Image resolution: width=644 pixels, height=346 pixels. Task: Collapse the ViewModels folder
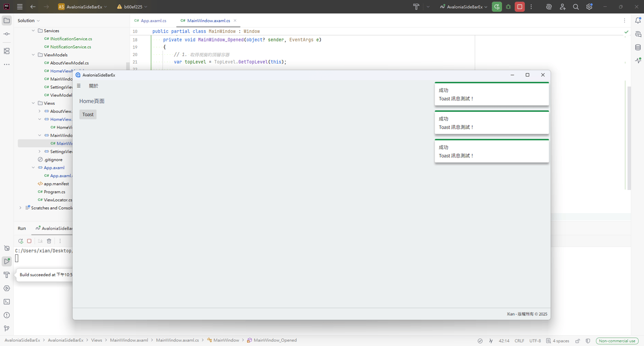33,55
